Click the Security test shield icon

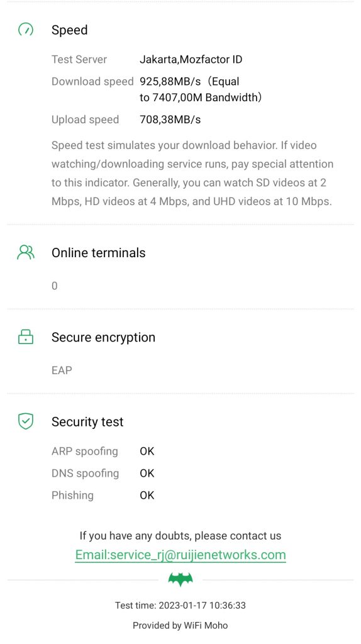click(x=26, y=421)
